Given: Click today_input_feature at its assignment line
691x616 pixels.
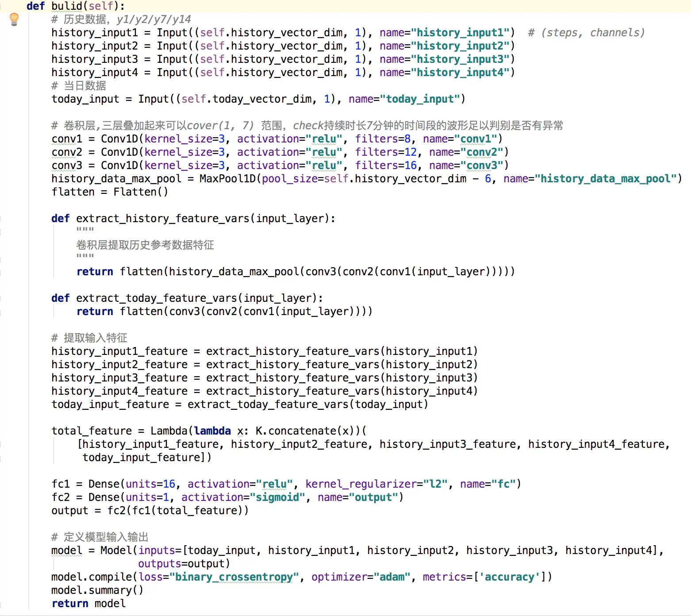Looking at the screenshot, I should coord(110,404).
